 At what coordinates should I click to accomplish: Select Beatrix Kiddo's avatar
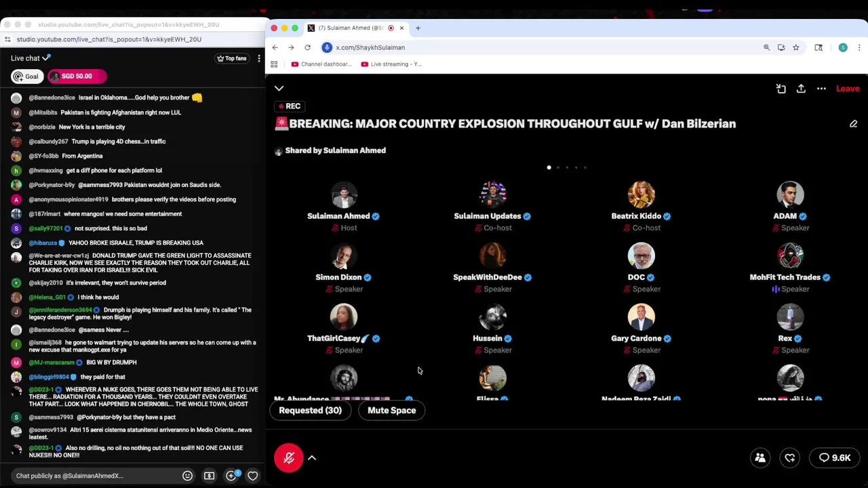[641, 195]
